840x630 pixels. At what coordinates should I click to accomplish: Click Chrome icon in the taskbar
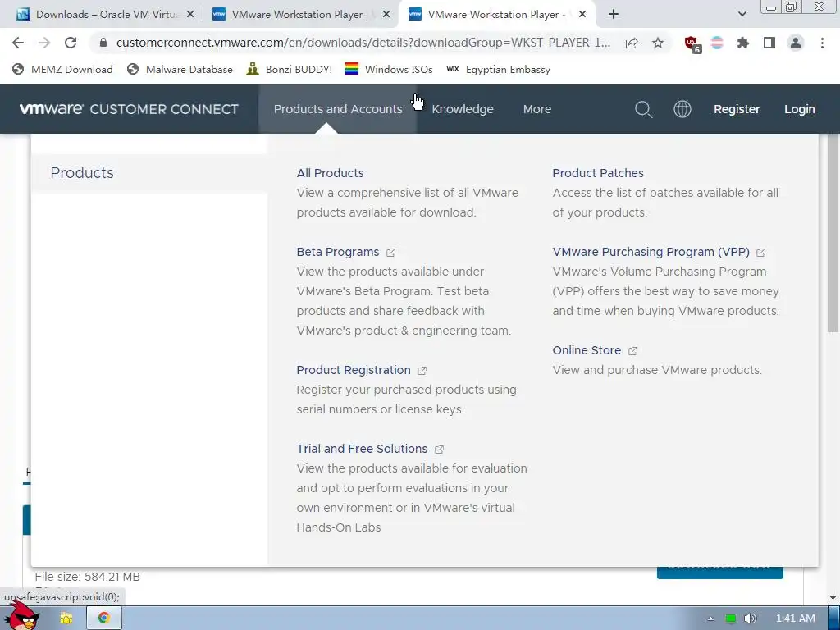pyautogui.click(x=103, y=619)
